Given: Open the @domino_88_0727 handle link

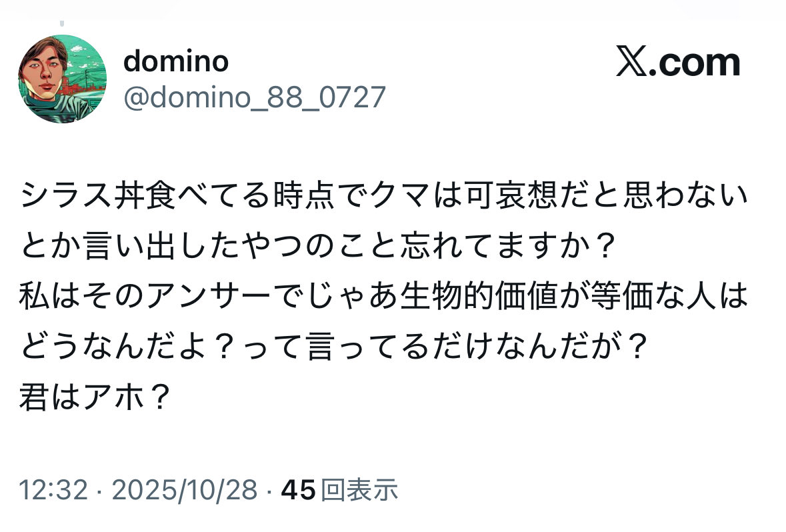Looking at the screenshot, I should click(x=254, y=97).
